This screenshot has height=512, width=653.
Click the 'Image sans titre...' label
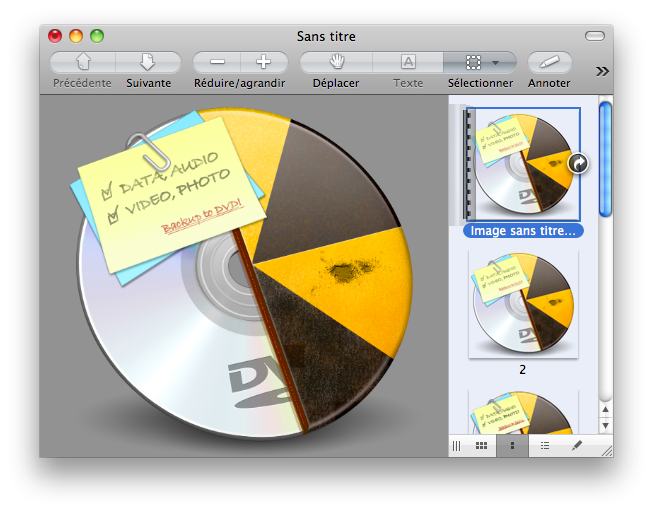[x=523, y=231]
